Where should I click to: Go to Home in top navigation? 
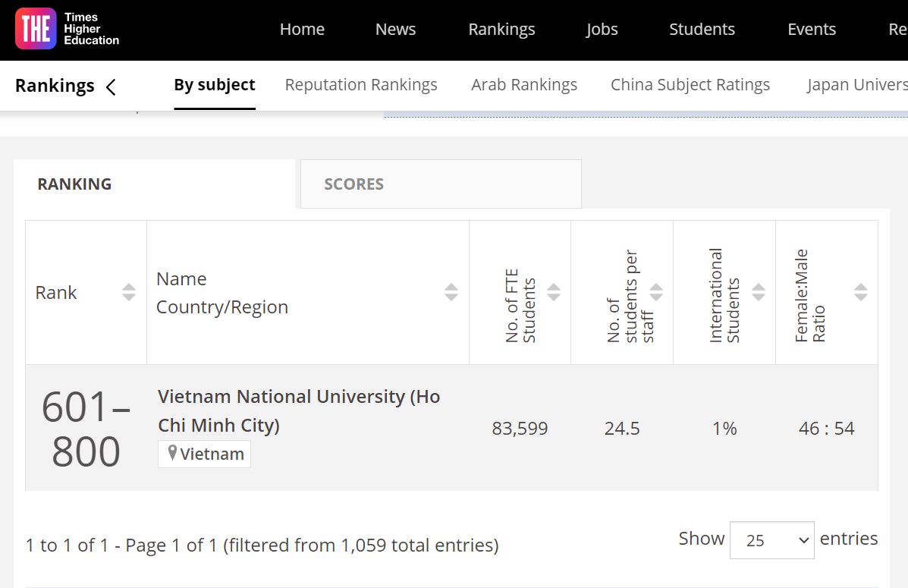[x=302, y=30]
